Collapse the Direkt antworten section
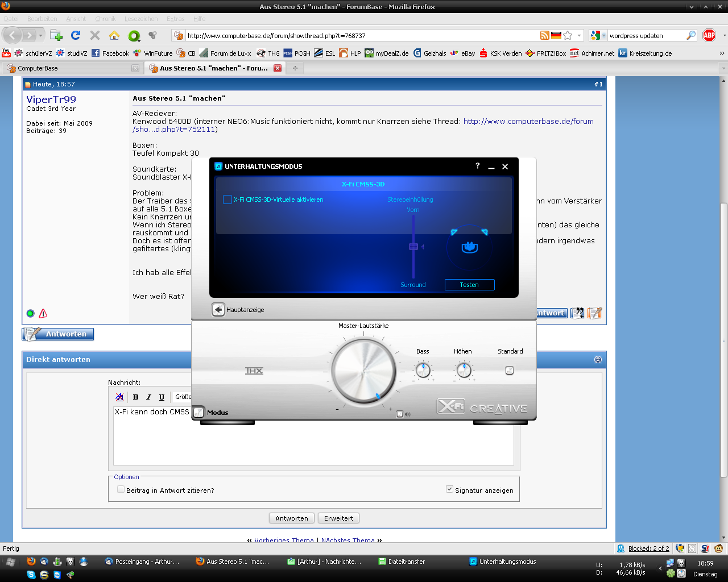The width and height of the screenshot is (728, 582). pos(598,359)
